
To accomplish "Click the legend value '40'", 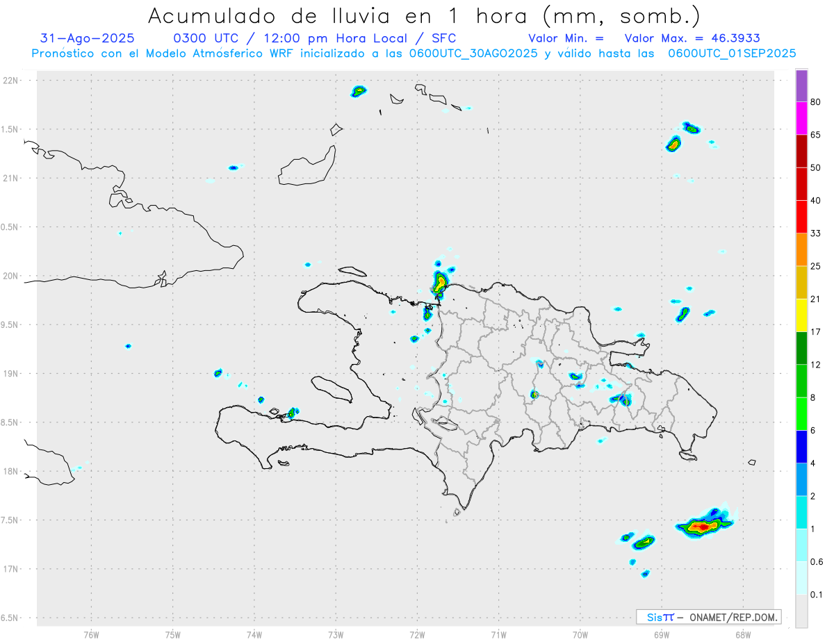I will pyautogui.click(x=815, y=201).
